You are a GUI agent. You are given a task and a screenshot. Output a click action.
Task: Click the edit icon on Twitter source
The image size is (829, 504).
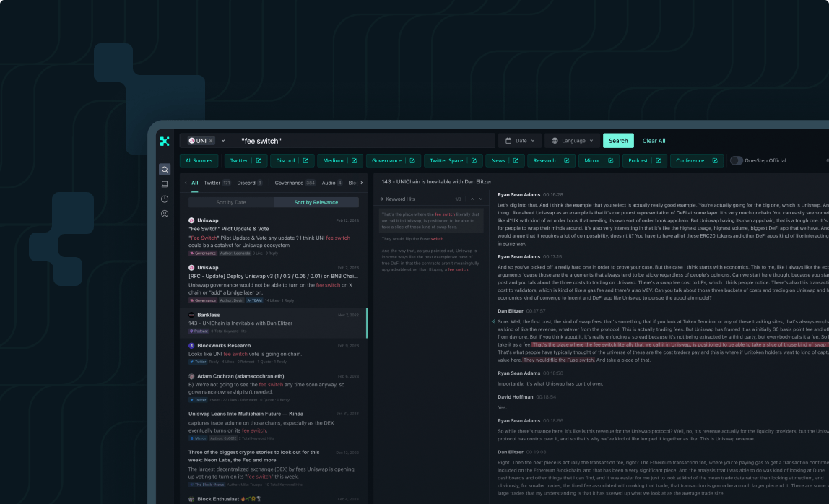pyautogui.click(x=259, y=161)
